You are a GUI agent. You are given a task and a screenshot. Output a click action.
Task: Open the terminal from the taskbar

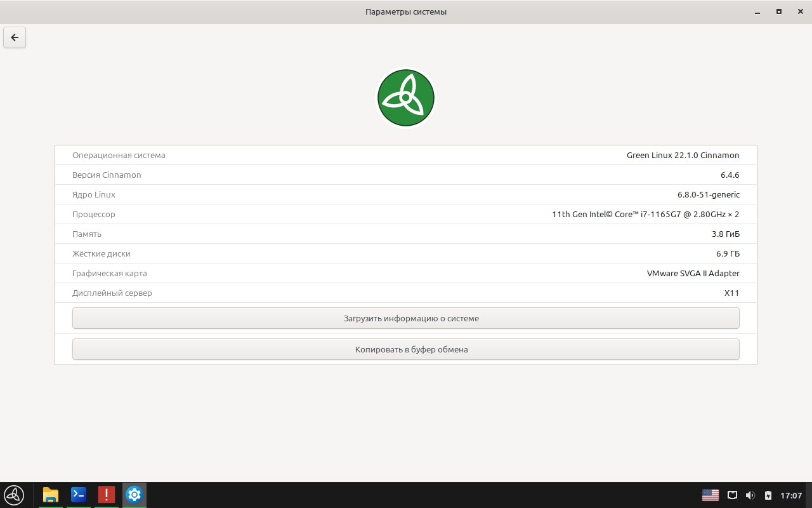pos(79,495)
